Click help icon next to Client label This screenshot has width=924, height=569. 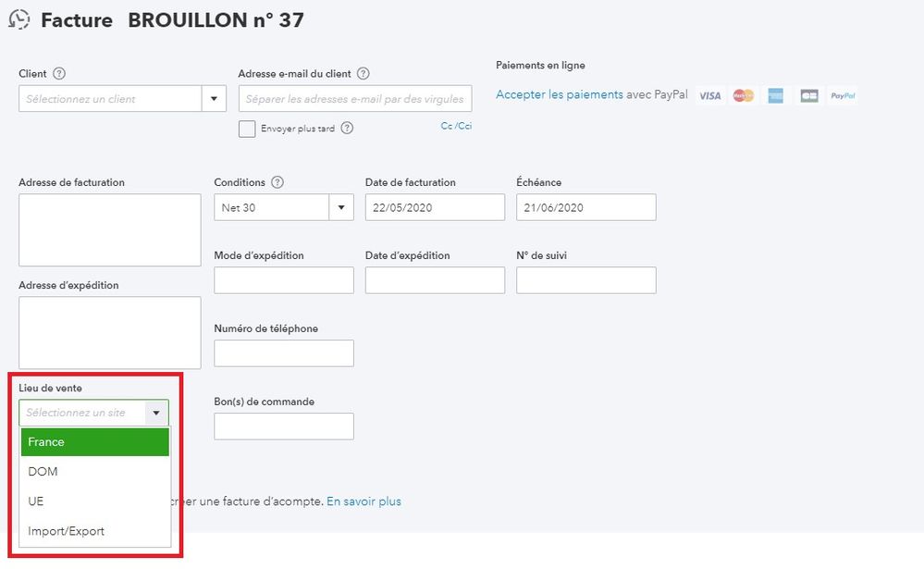[59, 74]
